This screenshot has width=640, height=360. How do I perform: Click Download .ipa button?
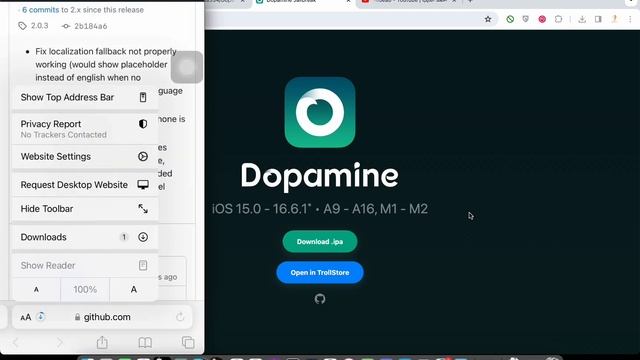(x=320, y=242)
